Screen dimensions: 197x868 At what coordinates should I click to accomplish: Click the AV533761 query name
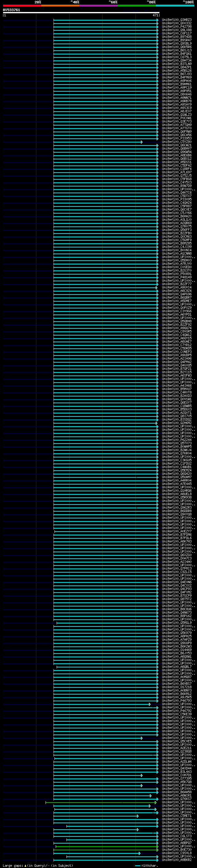coord(11,10)
